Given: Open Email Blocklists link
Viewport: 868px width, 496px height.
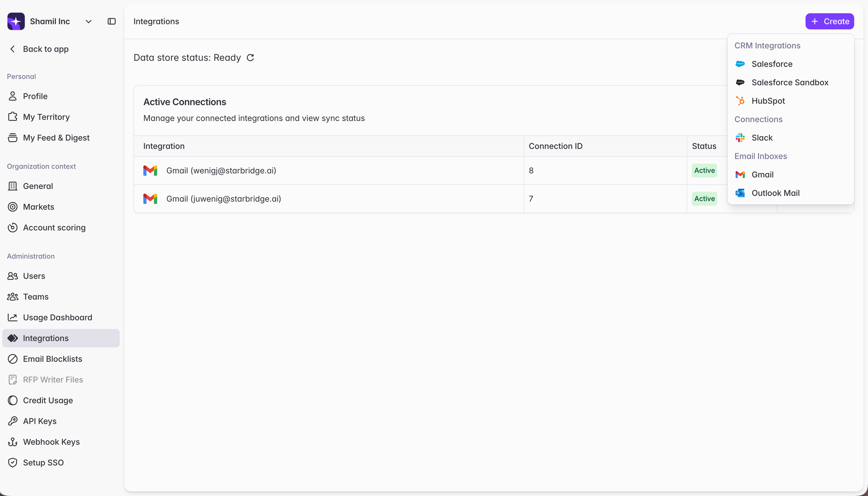Looking at the screenshot, I should tap(52, 359).
